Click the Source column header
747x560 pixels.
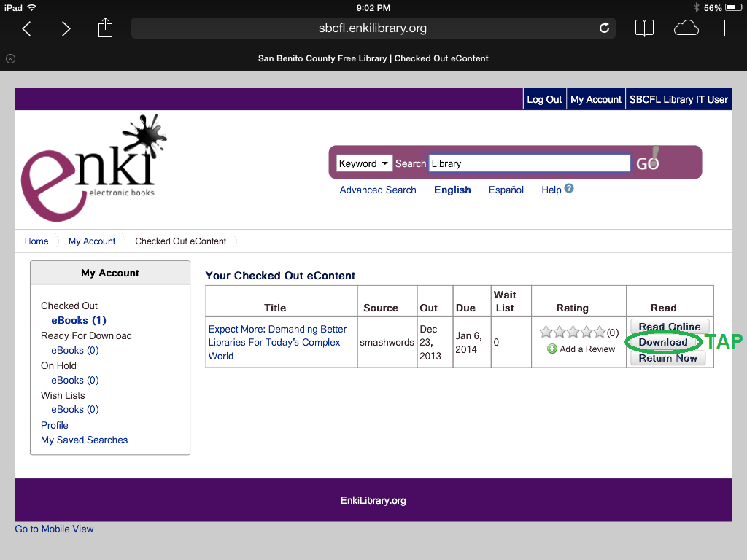tap(381, 308)
